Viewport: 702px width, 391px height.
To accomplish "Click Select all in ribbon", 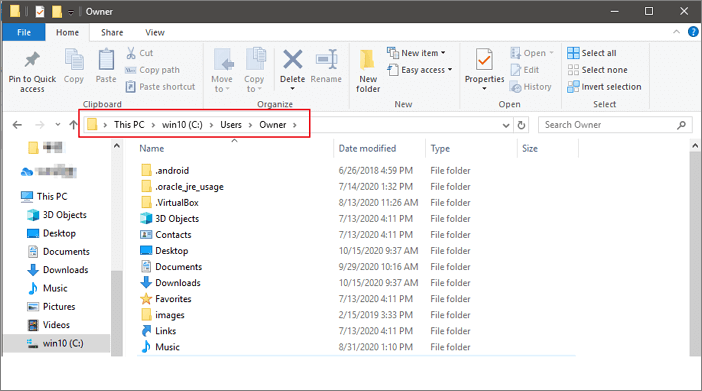I will pyautogui.click(x=591, y=53).
